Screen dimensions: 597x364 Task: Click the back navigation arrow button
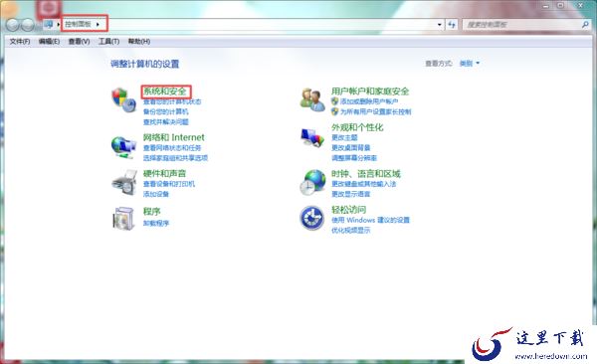[x=13, y=25]
